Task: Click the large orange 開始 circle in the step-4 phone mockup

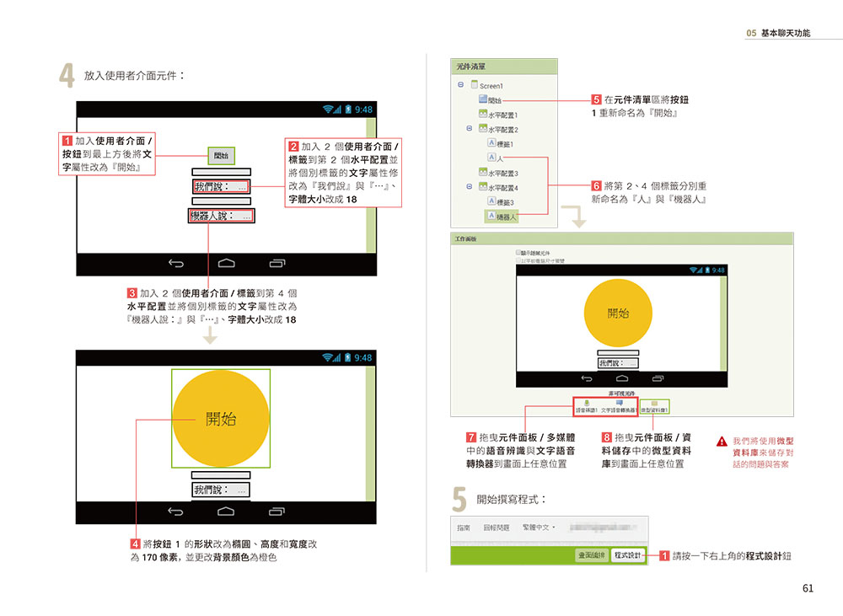Action: click(x=221, y=418)
